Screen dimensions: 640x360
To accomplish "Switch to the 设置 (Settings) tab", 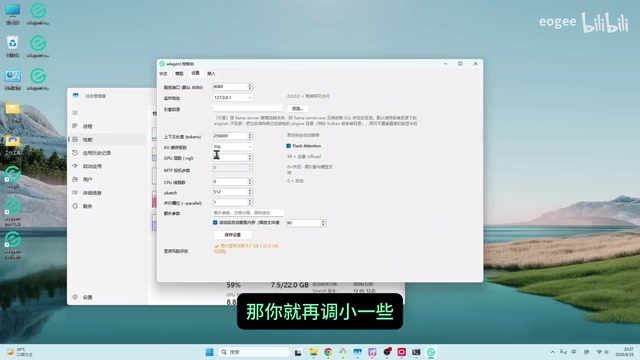I will [x=195, y=73].
